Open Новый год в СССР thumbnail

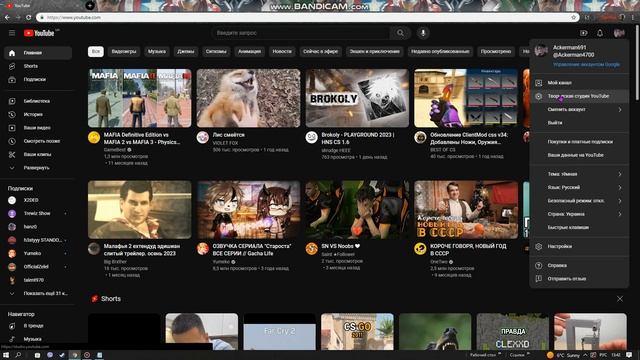pos(466,210)
